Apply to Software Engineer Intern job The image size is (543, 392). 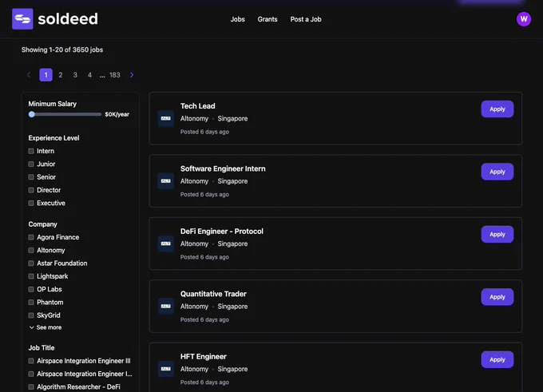click(x=497, y=172)
